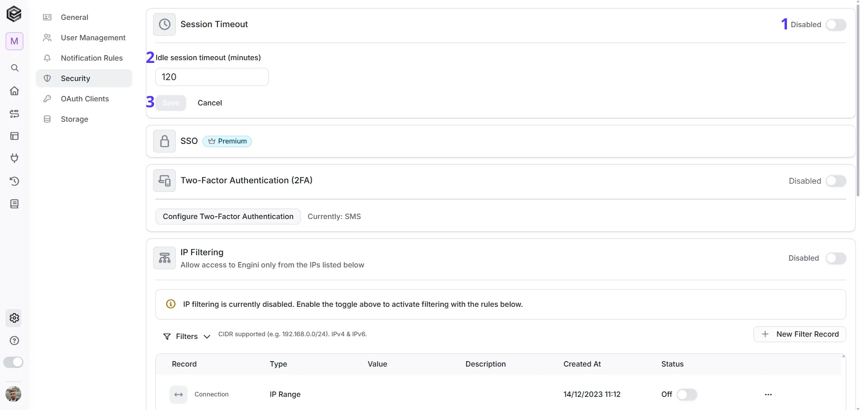Open the settings gear icon
This screenshot has width=868, height=410.
[14, 318]
